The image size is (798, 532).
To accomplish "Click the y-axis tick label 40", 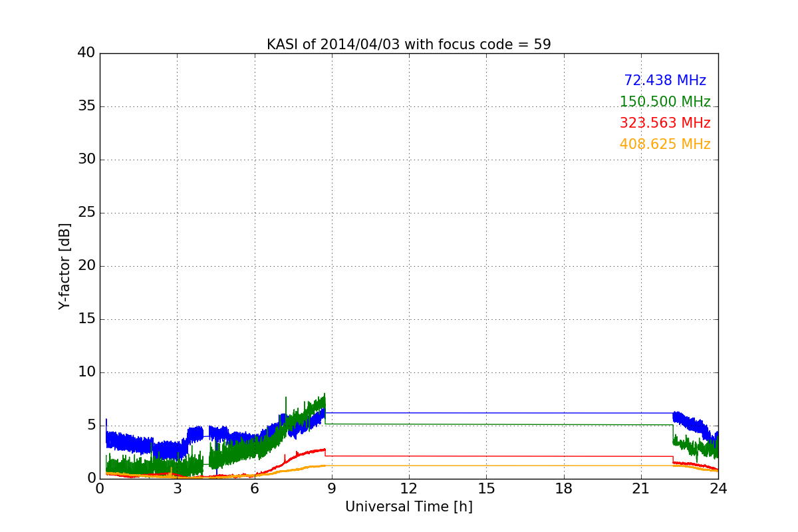I will (x=86, y=53).
